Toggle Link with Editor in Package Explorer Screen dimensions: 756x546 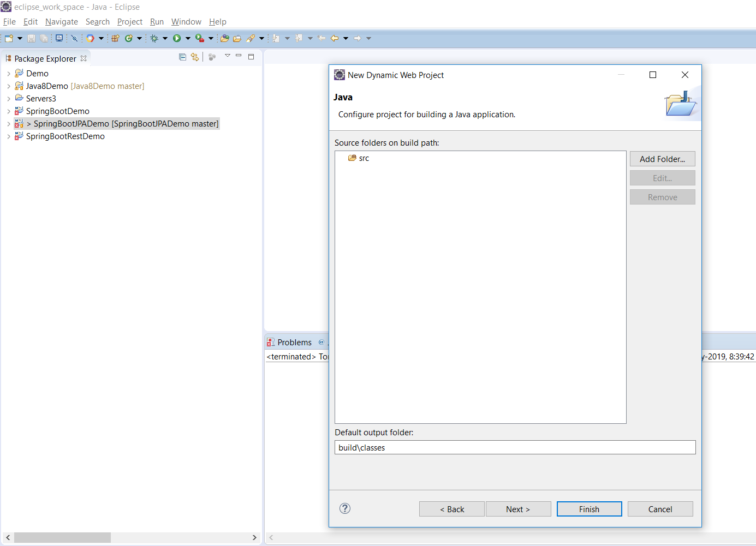coord(195,57)
